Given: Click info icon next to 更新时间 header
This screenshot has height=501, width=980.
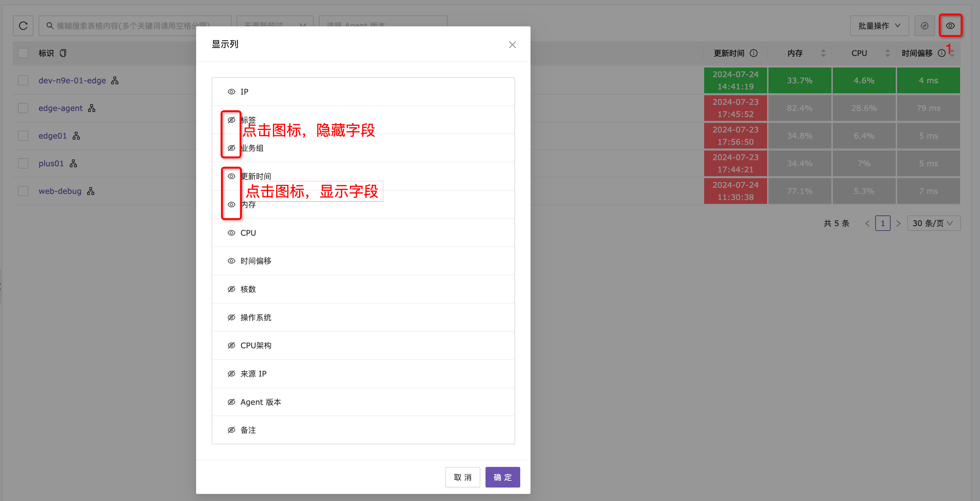Looking at the screenshot, I should [x=754, y=53].
